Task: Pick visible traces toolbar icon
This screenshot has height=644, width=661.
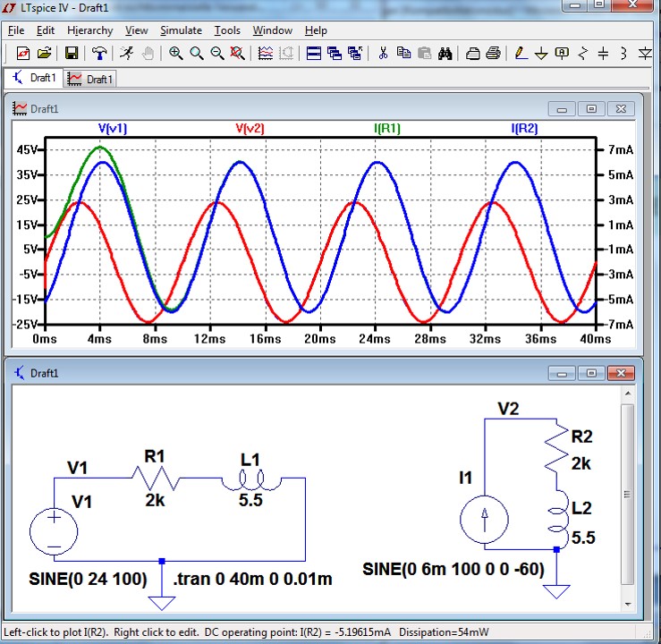Action: tap(266, 54)
